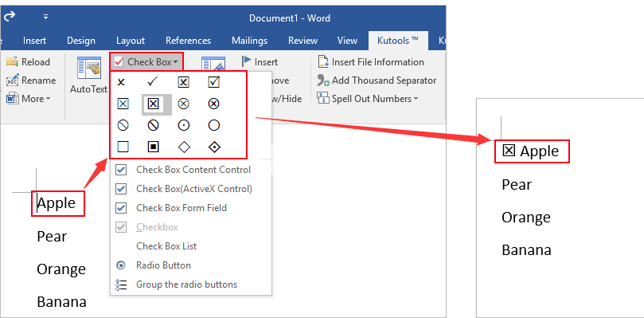
Task: Click the AutoText pane icon
Action: point(88,69)
